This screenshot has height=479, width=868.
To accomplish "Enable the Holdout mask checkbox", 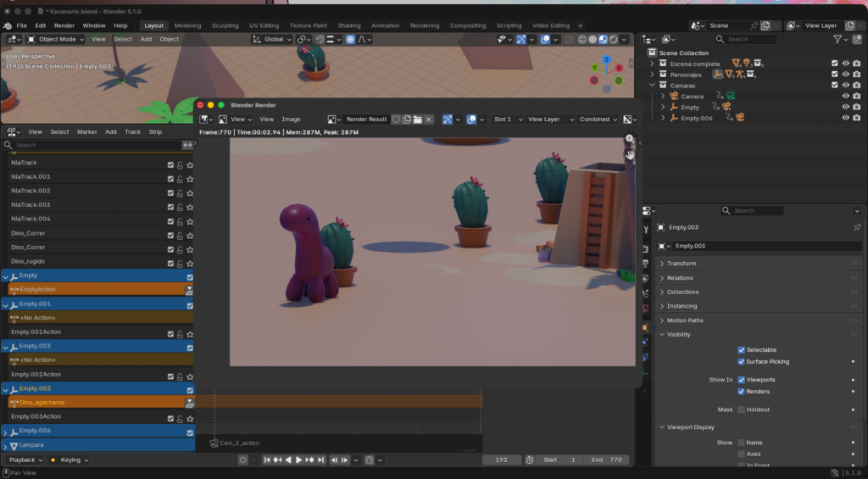I will 742,409.
